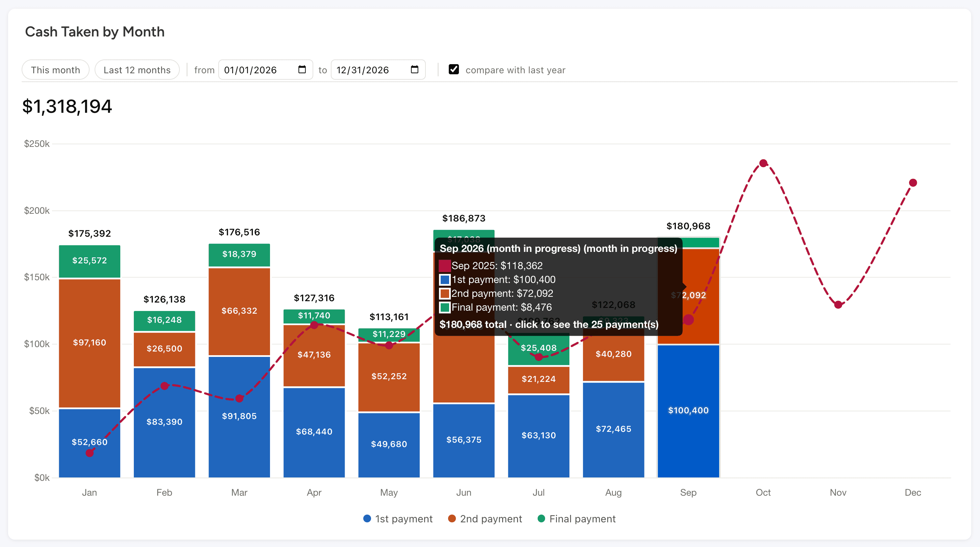
Task: Click the Jun $56,375 first payment segment
Action: click(x=464, y=441)
